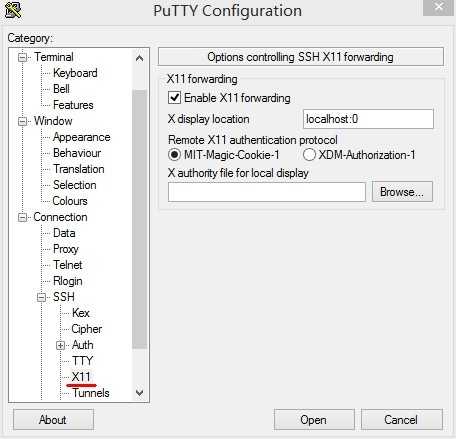Screen dimensions: 456x439
Task: Close the PuTTY Configuration window
Action: [439, 7]
